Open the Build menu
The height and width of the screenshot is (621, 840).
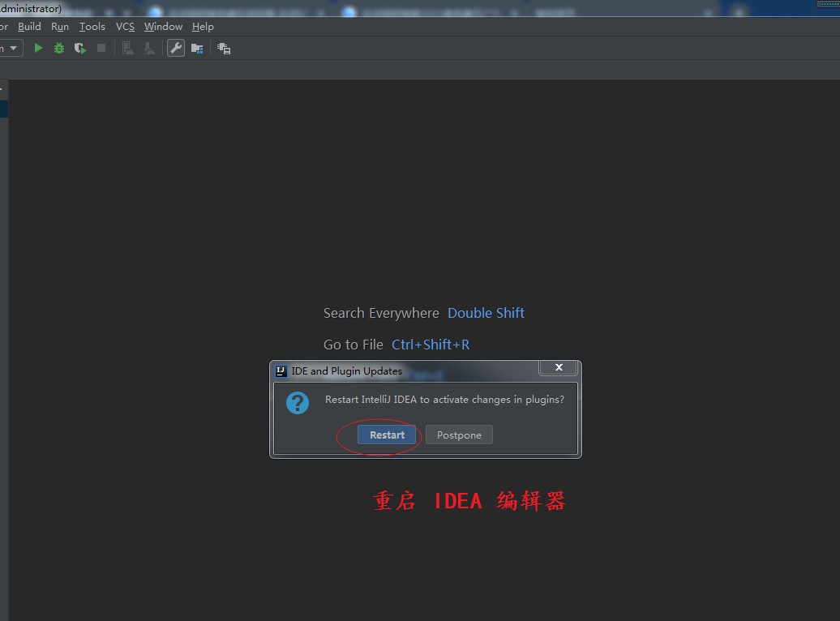(29, 26)
